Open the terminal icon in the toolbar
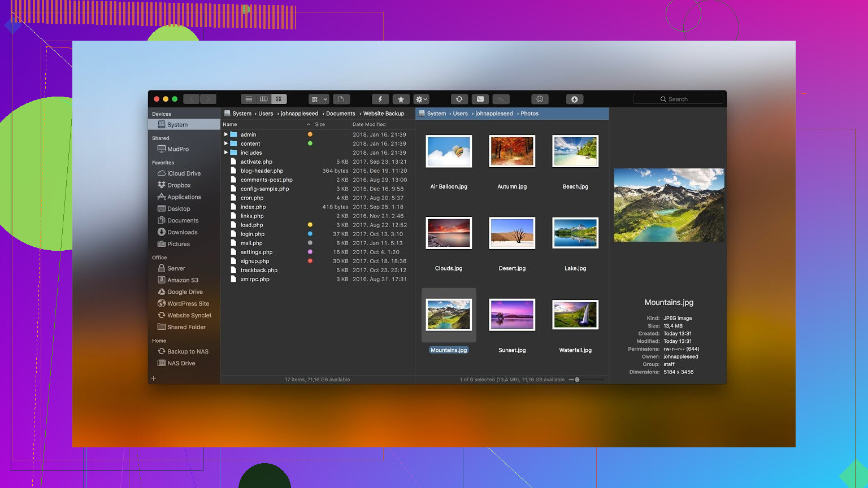Viewport: 868px width, 488px height. pyautogui.click(x=480, y=99)
